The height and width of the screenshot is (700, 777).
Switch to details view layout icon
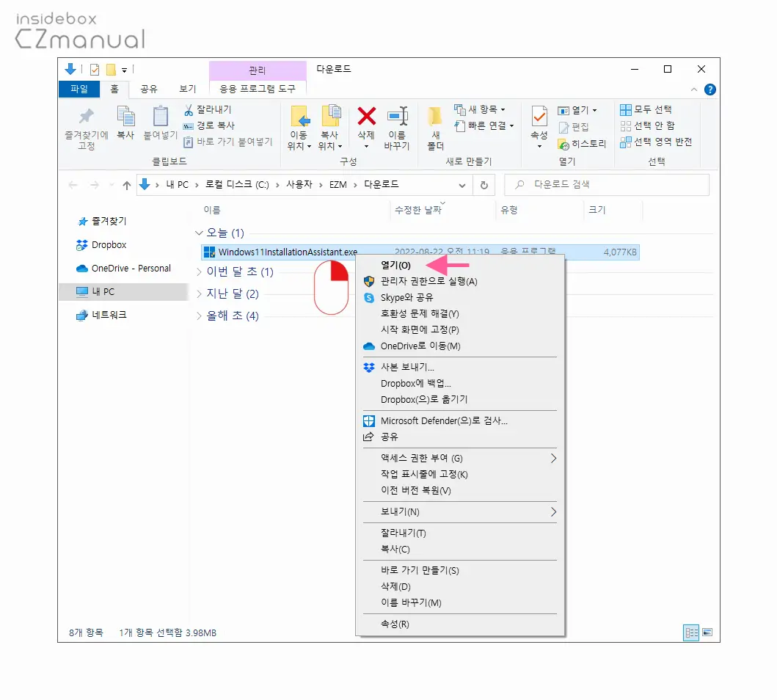pos(690,632)
